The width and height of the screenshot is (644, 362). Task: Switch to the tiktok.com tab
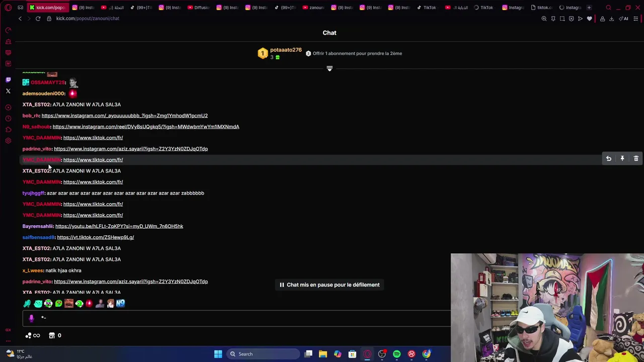[x=541, y=8]
